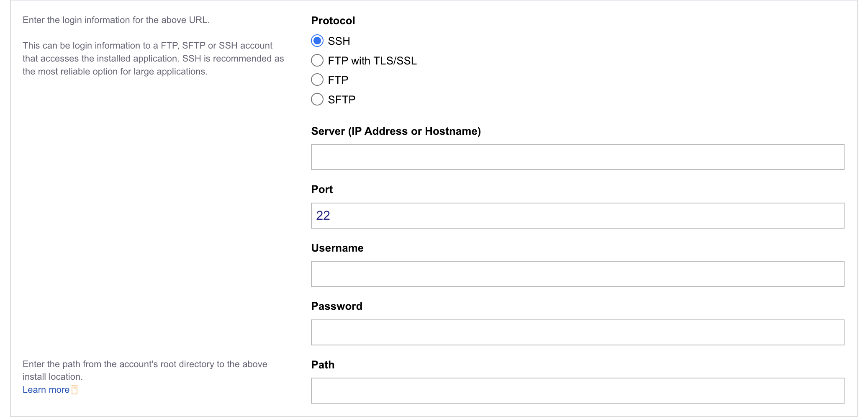The height and width of the screenshot is (417, 868).
Task: Click the Server IP Address input field
Action: pos(578,157)
